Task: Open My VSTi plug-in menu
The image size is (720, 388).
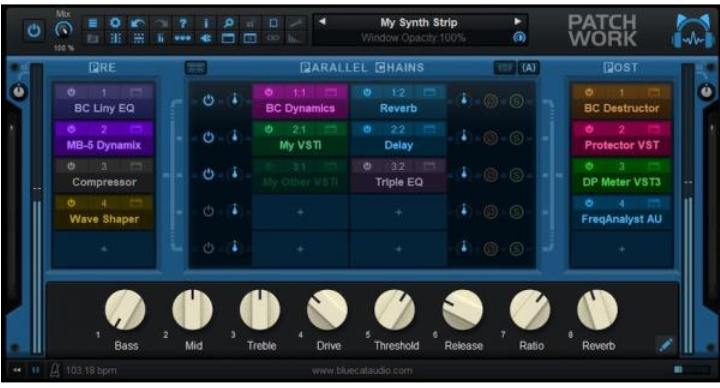Action: (x=300, y=146)
